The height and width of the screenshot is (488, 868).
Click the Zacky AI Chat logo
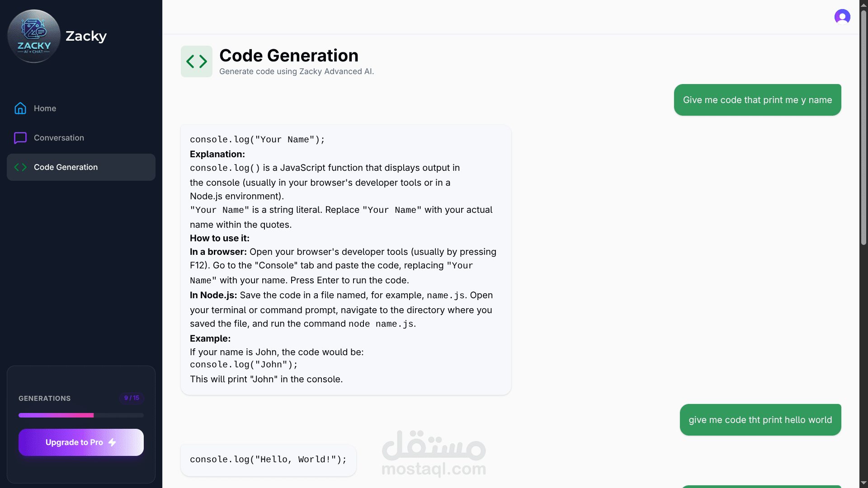[34, 36]
